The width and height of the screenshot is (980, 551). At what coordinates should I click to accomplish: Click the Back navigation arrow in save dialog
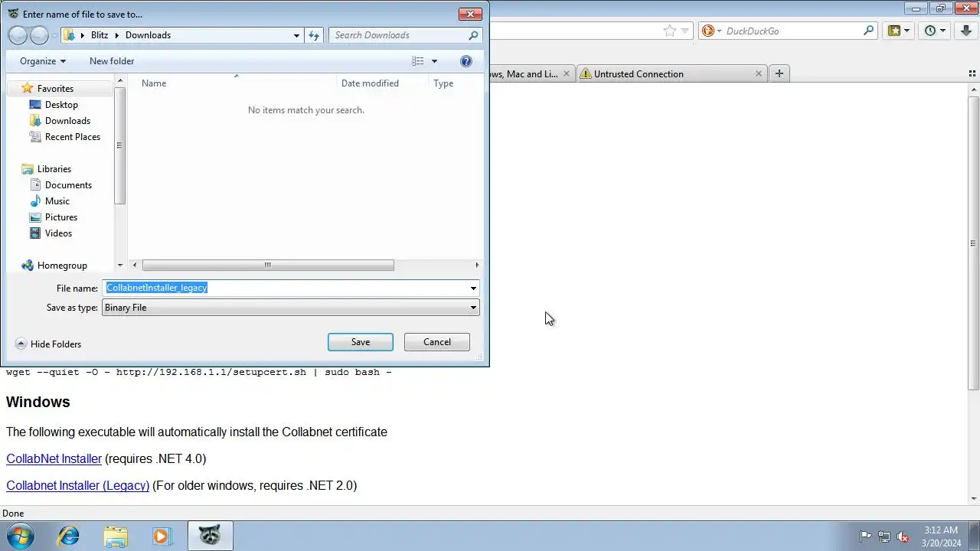(x=18, y=35)
